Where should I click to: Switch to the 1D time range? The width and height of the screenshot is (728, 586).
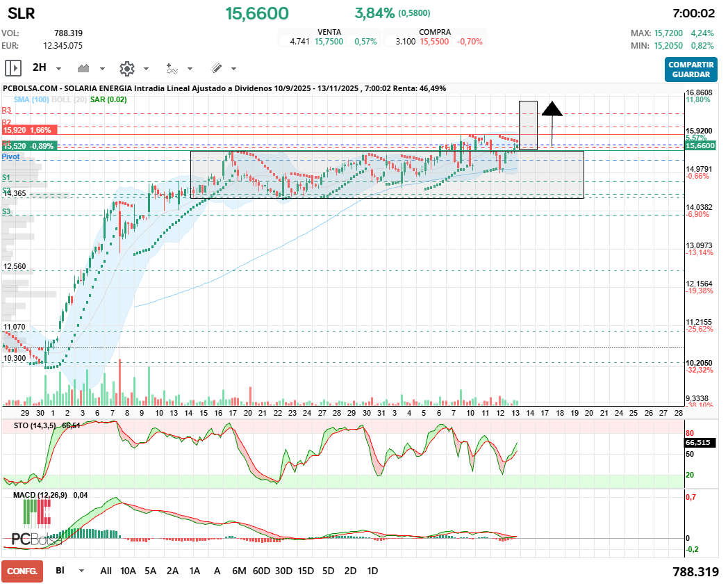tap(372, 571)
